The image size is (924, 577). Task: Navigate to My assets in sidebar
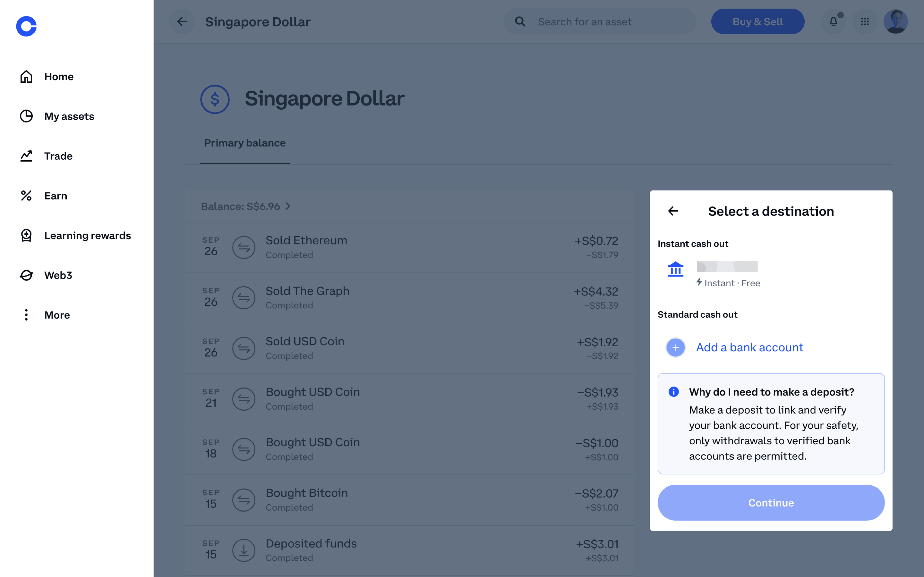pos(69,116)
